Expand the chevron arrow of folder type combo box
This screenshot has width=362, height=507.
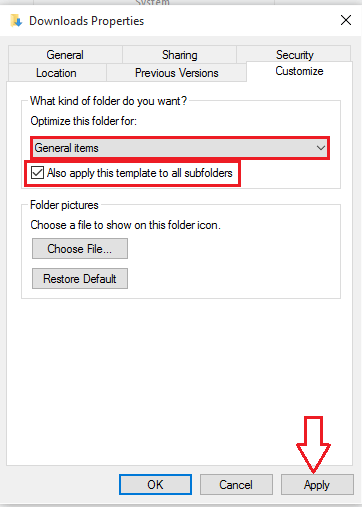pos(321,148)
